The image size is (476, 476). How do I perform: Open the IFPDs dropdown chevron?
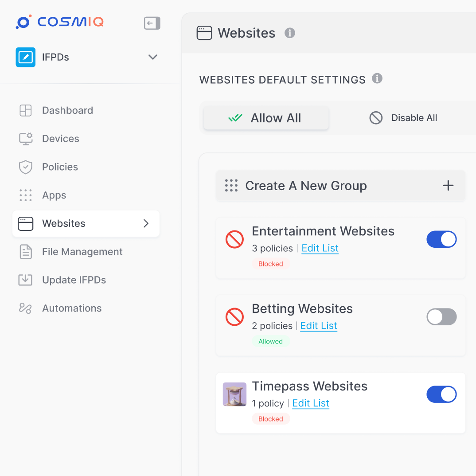pyautogui.click(x=153, y=57)
